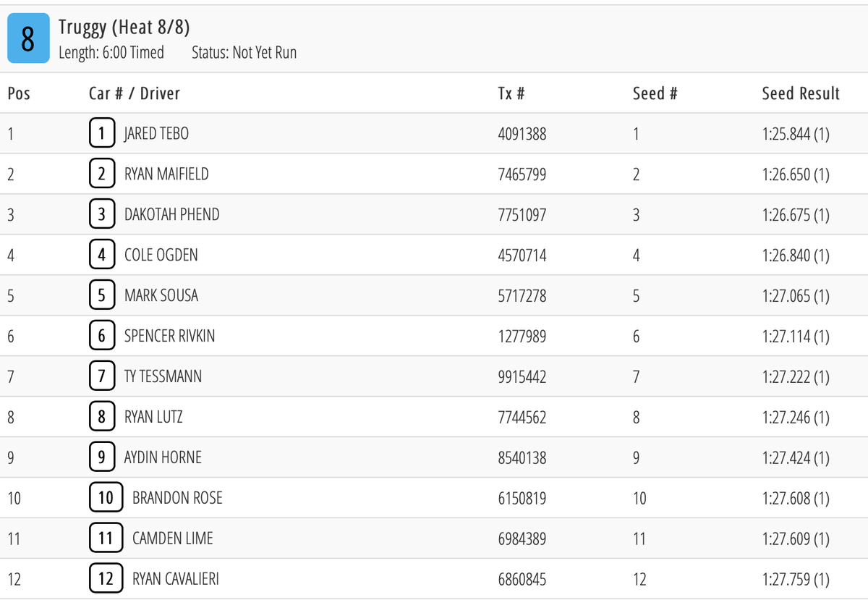This screenshot has width=868, height=600.
Task: Click the Car # / Driver column header
Action: [x=134, y=93]
